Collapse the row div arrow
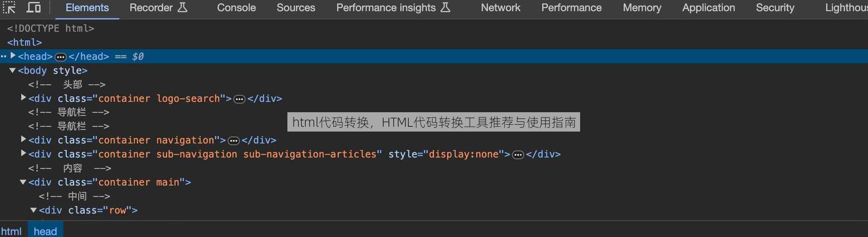Image resolution: width=868 pixels, height=237 pixels. (x=33, y=210)
